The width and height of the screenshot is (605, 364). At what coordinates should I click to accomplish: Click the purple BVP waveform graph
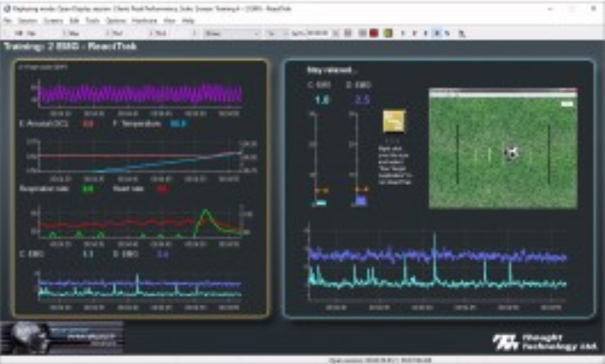click(x=139, y=94)
